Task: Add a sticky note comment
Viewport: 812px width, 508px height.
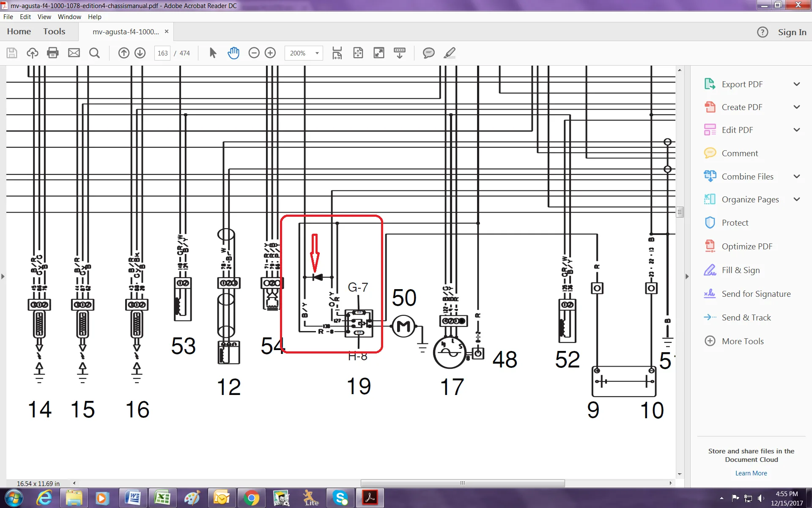Action: 429,53
